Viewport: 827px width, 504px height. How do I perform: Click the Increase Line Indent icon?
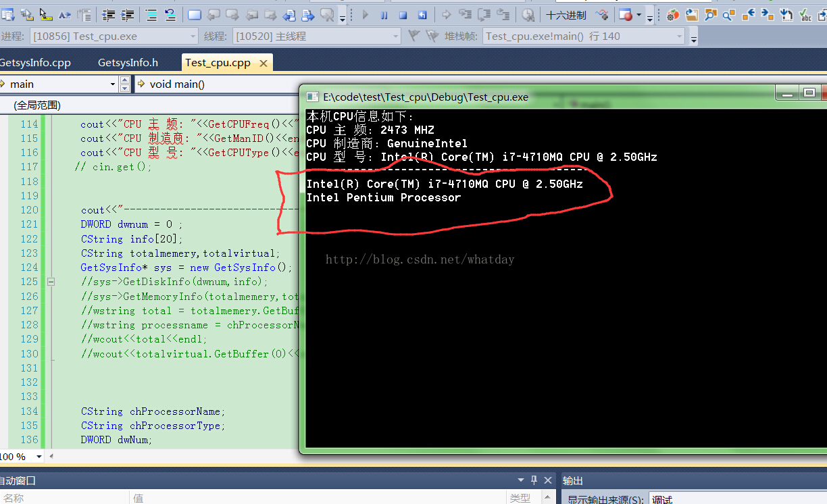coord(128,15)
